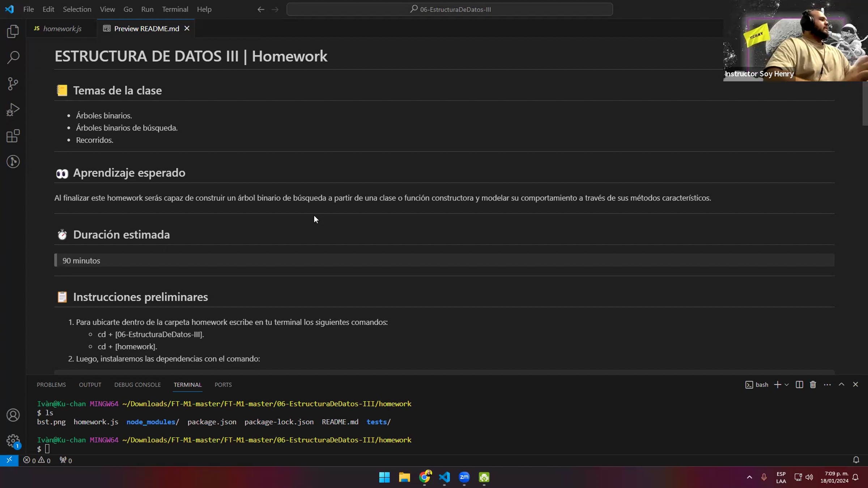Open the File menu
This screenshot has height=488, width=868.
pyautogui.click(x=29, y=9)
